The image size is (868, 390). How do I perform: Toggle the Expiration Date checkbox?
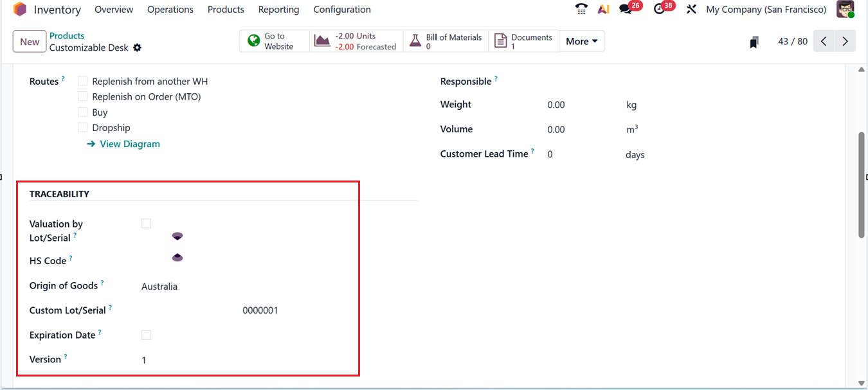click(146, 334)
